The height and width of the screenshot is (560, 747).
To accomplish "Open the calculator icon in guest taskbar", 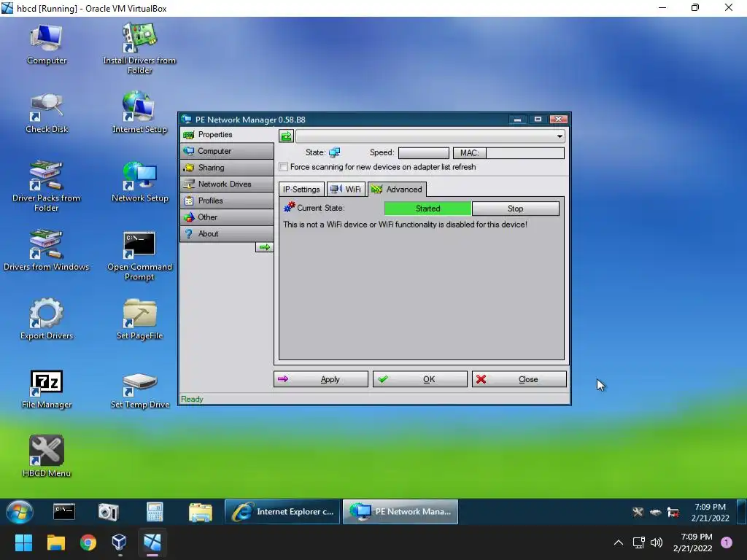I will pos(155,512).
